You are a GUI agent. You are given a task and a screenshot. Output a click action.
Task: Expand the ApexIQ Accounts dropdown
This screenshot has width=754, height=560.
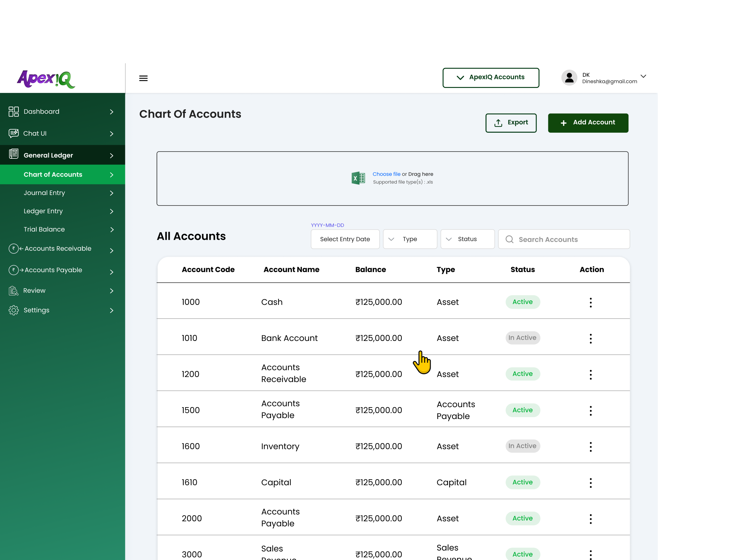[x=491, y=77]
